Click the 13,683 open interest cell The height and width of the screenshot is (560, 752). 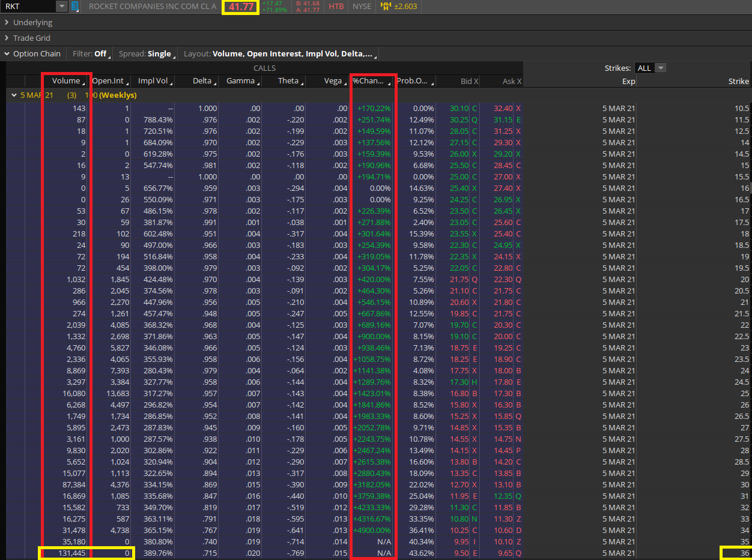pos(117,393)
